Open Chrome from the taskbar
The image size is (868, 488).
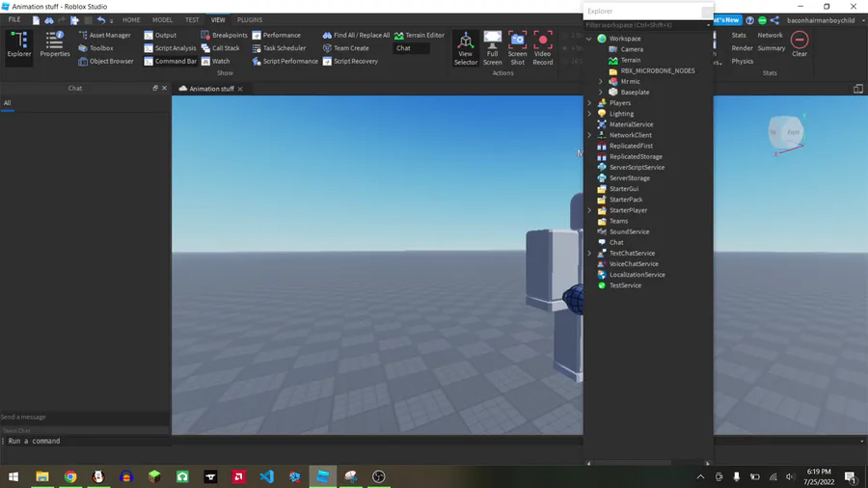[x=70, y=476]
